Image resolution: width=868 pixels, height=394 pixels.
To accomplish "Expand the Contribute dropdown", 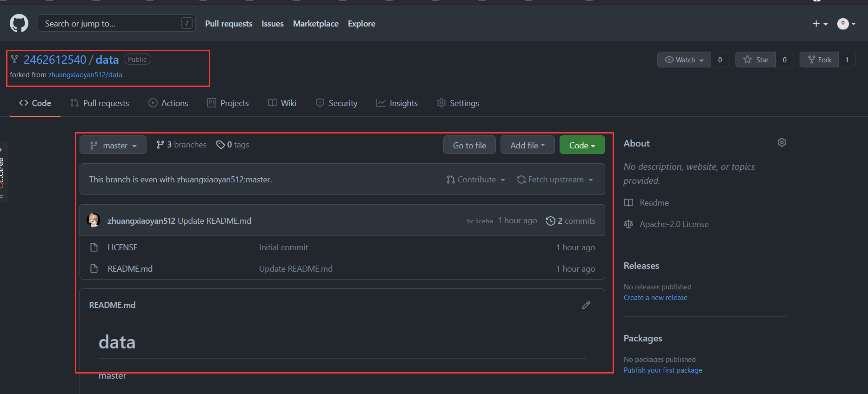I will [475, 180].
